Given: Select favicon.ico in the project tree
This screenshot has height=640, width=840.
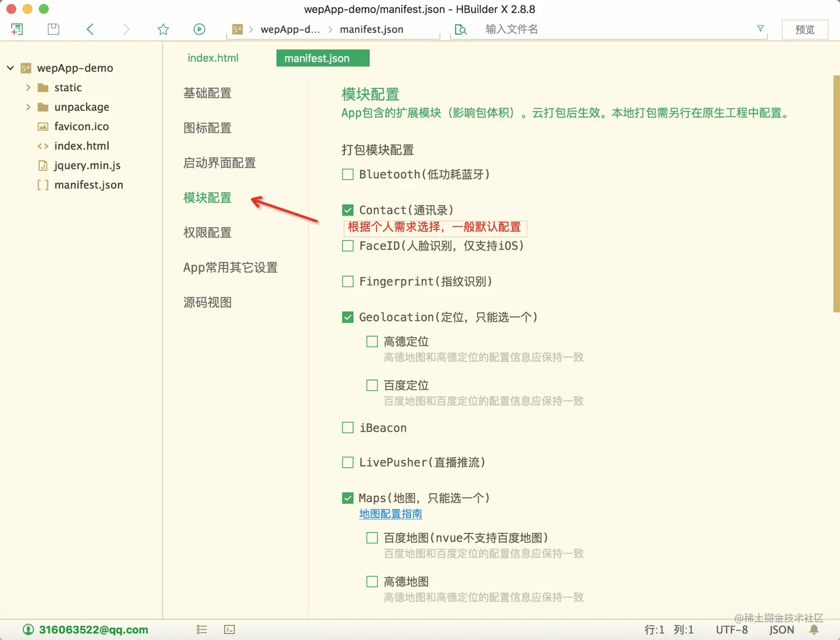Looking at the screenshot, I should tap(81, 127).
